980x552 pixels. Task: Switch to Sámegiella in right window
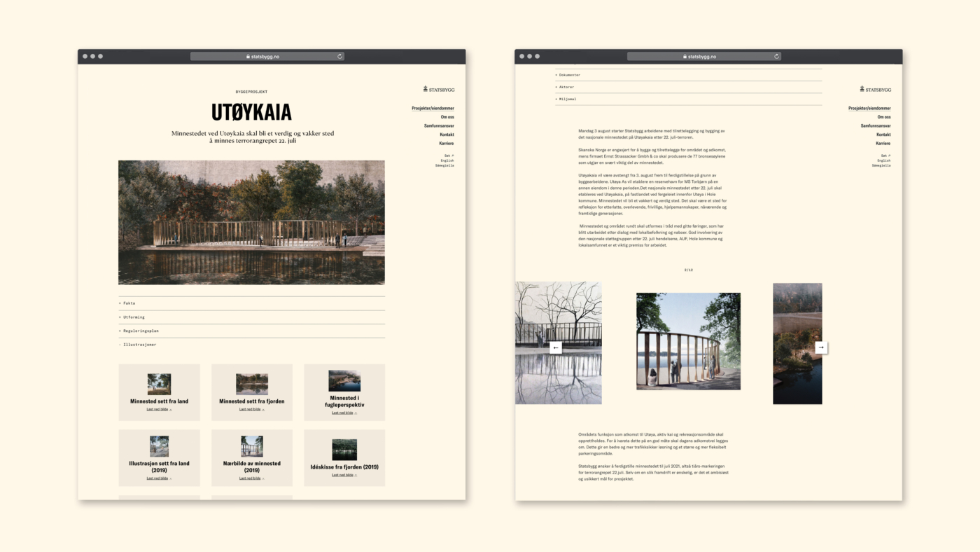click(x=881, y=165)
